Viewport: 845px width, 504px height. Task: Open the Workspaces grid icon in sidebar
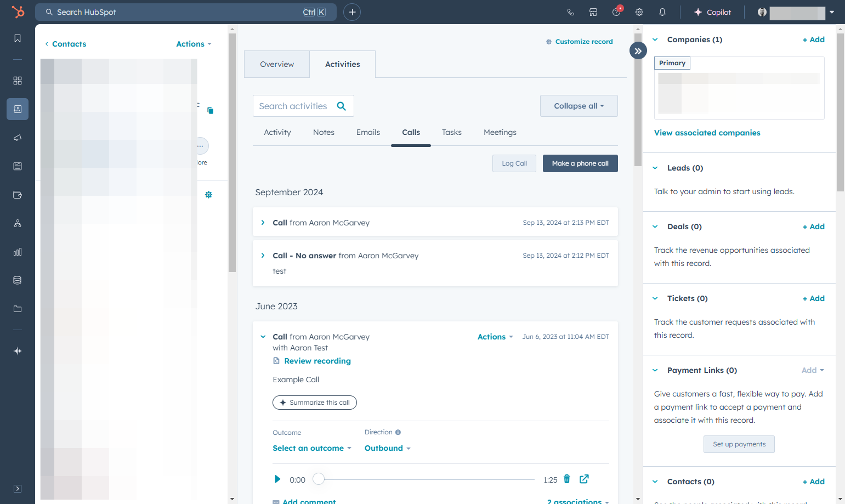[x=18, y=81]
